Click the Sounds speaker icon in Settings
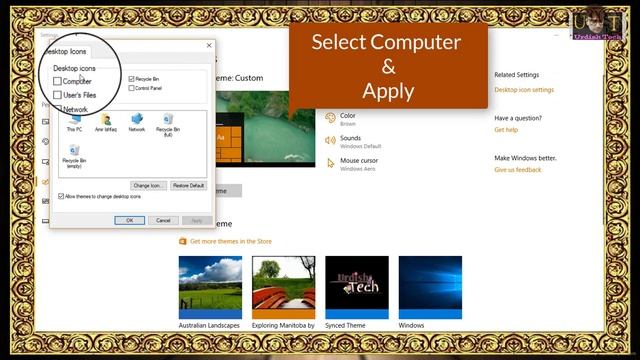Viewport: 640px width, 360px height. pyautogui.click(x=330, y=141)
